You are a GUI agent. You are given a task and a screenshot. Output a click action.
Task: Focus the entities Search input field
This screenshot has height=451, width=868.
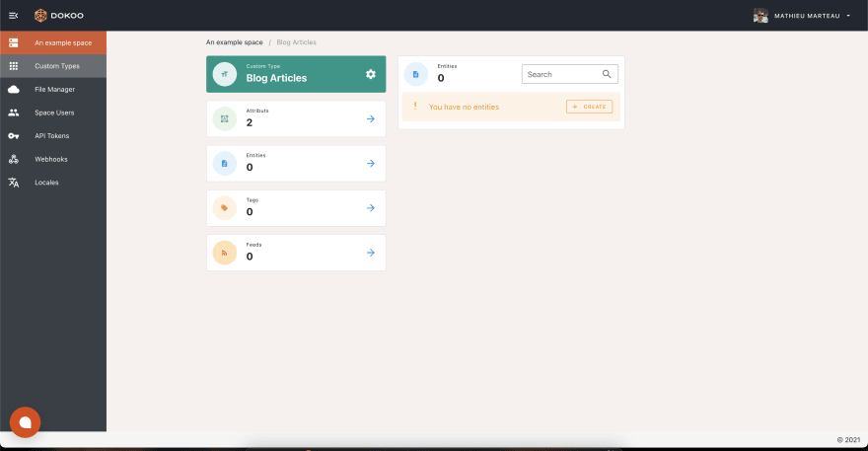click(x=570, y=74)
